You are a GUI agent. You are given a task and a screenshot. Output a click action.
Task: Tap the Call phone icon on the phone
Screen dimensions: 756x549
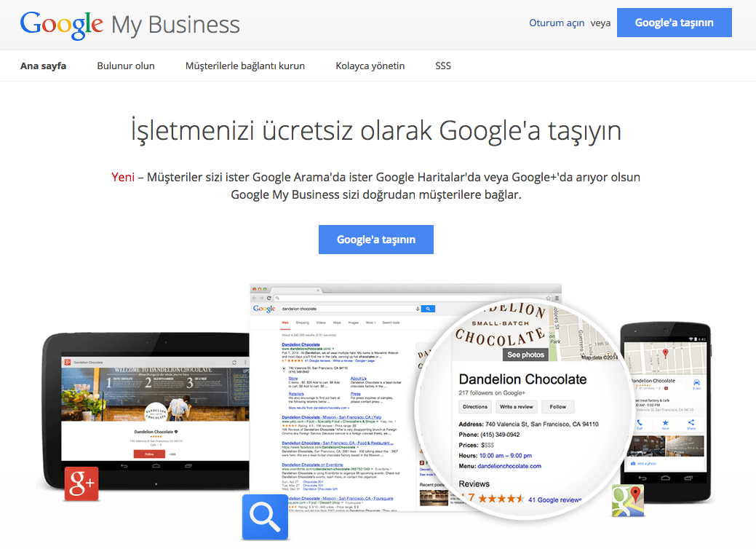(x=640, y=423)
